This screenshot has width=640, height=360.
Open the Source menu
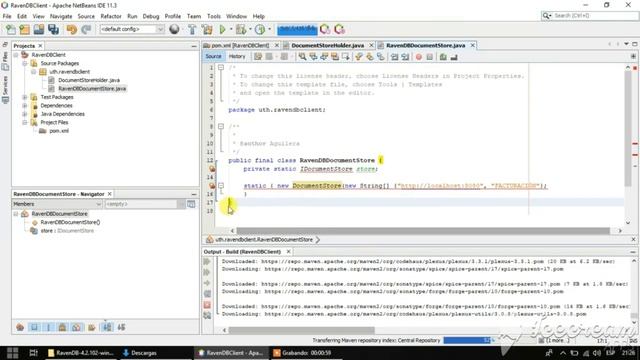(86, 16)
